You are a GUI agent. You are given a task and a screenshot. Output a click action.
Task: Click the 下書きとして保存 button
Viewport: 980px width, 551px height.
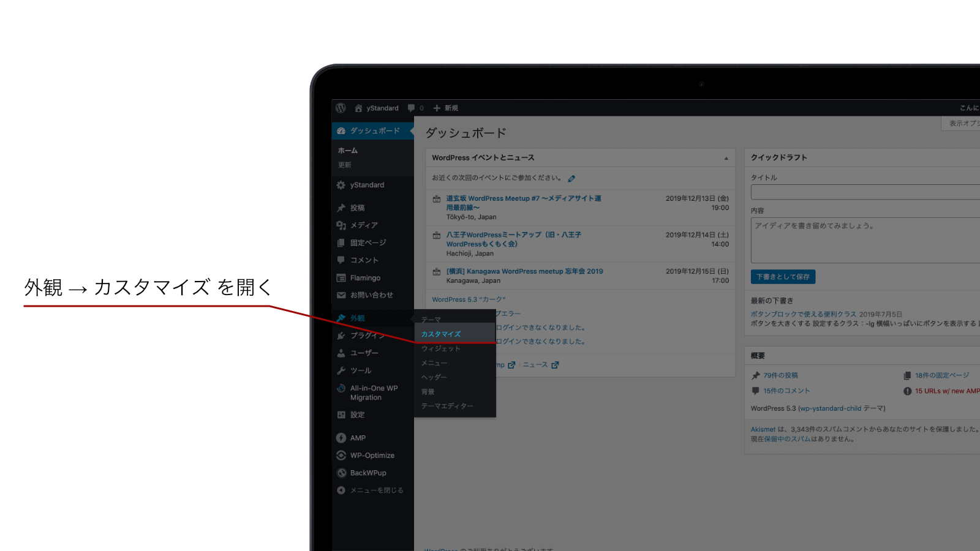783,277
